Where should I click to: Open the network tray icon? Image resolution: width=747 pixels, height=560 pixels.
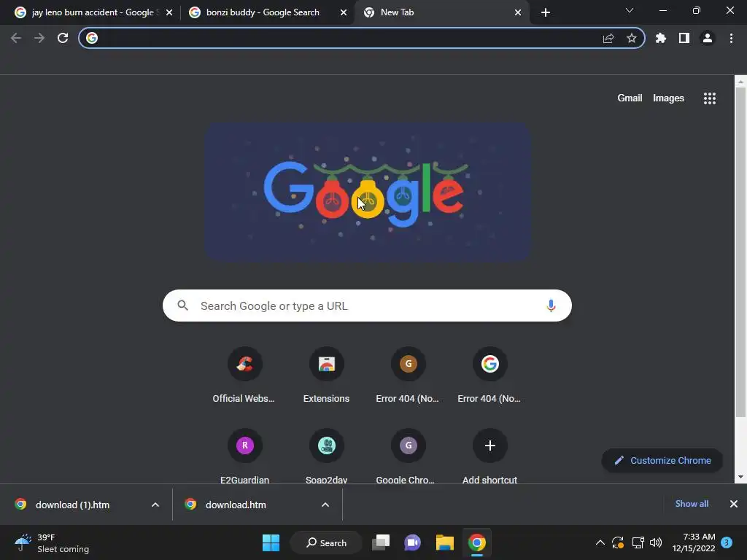point(638,542)
